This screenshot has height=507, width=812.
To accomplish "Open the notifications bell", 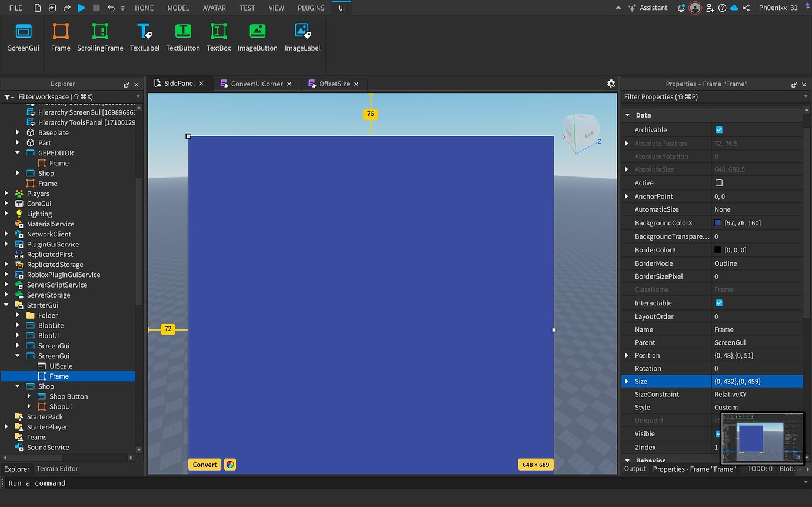I will (681, 8).
